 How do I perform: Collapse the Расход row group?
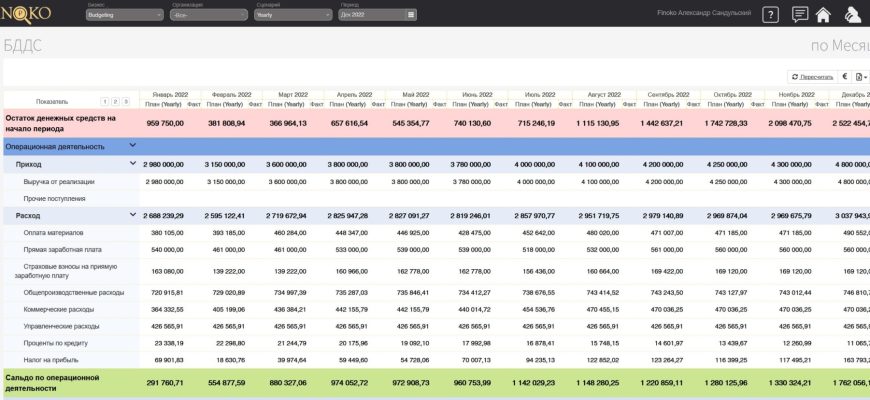pyautogui.click(x=132, y=215)
